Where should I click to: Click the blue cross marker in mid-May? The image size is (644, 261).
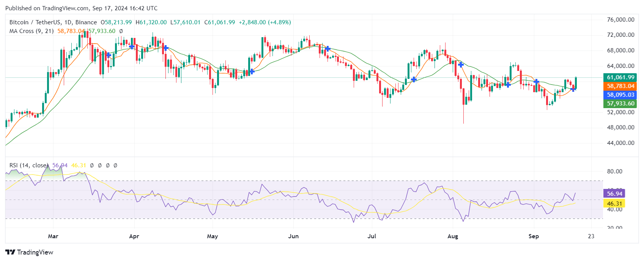[x=252, y=71]
